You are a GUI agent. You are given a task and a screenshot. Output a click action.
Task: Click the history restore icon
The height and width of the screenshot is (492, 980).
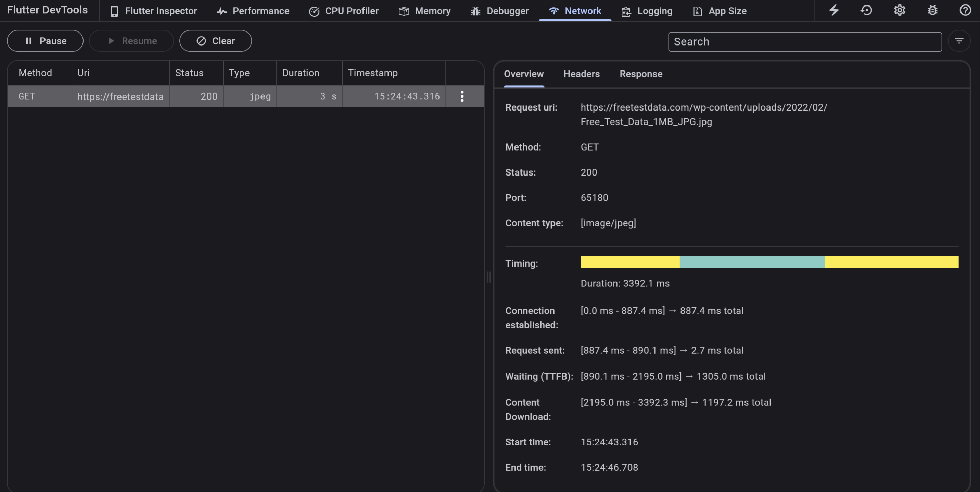point(866,10)
